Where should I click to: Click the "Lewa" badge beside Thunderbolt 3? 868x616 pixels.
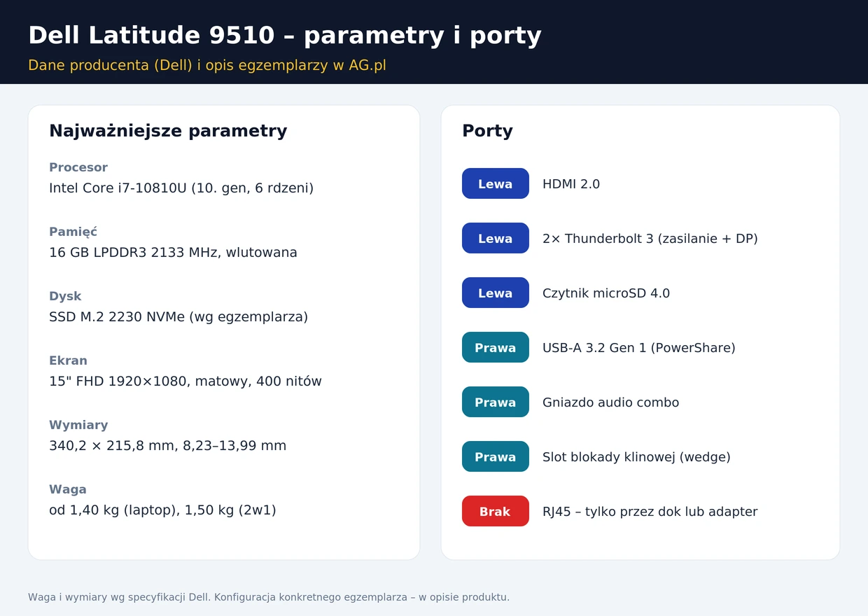click(x=496, y=238)
